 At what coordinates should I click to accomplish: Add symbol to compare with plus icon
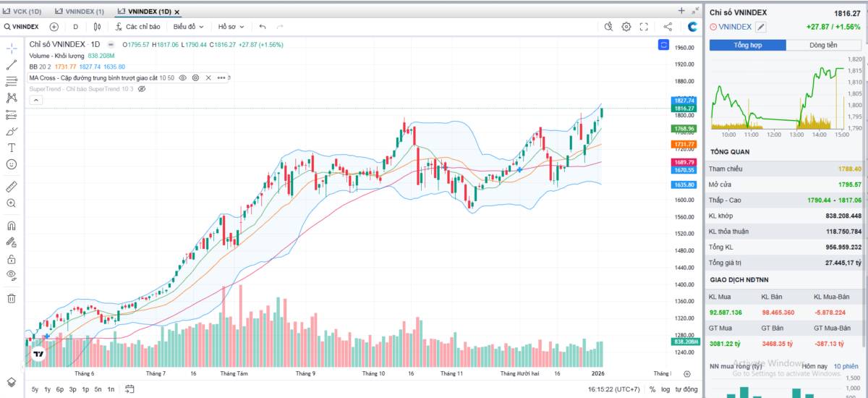pyautogui.click(x=54, y=27)
